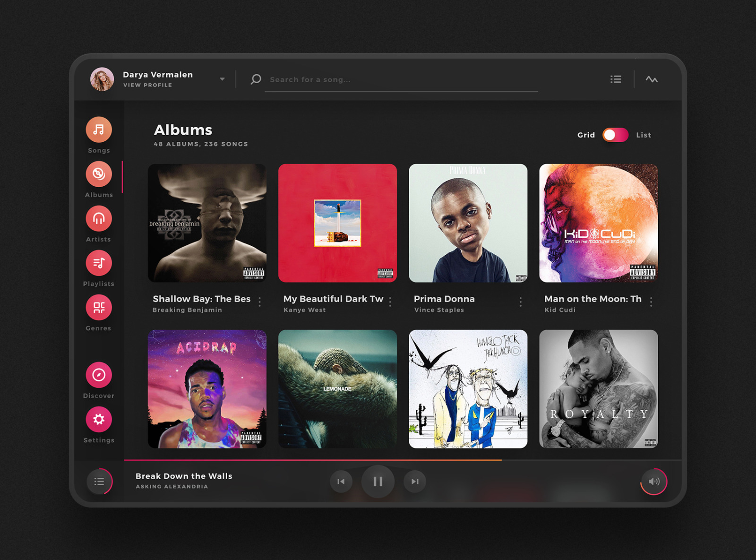Click Darya Vermalen's profile avatar

coord(102,79)
